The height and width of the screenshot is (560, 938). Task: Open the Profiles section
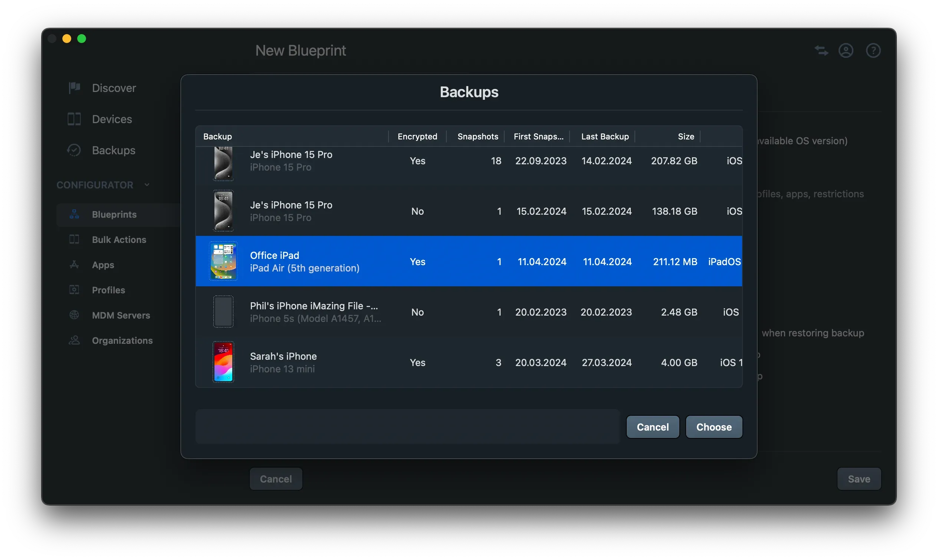[x=108, y=290]
